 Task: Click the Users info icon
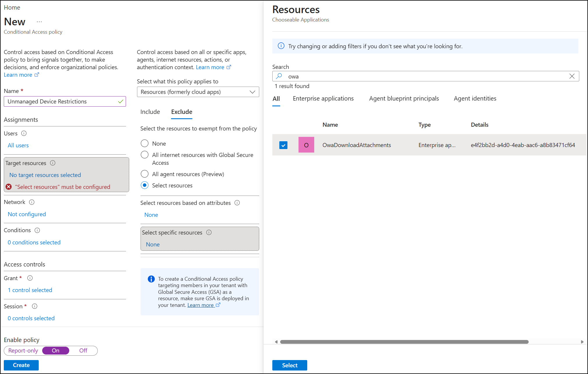(x=24, y=133)
